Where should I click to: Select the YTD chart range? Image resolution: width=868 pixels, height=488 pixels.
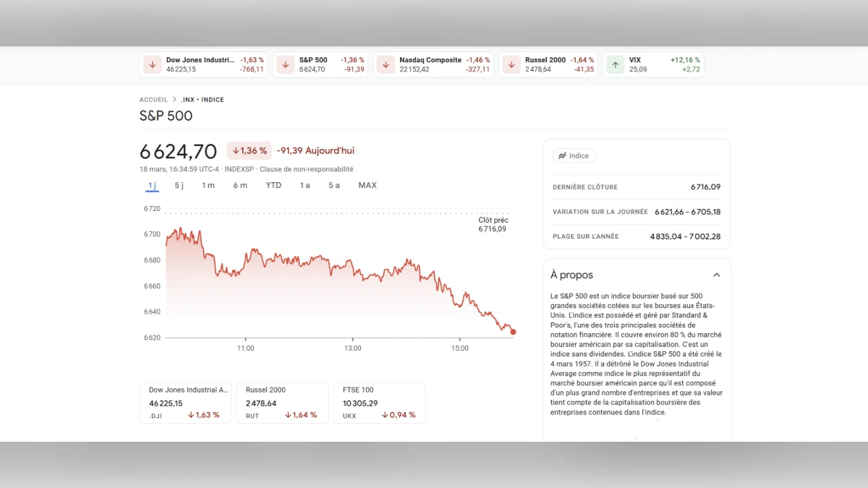point(273,185)
